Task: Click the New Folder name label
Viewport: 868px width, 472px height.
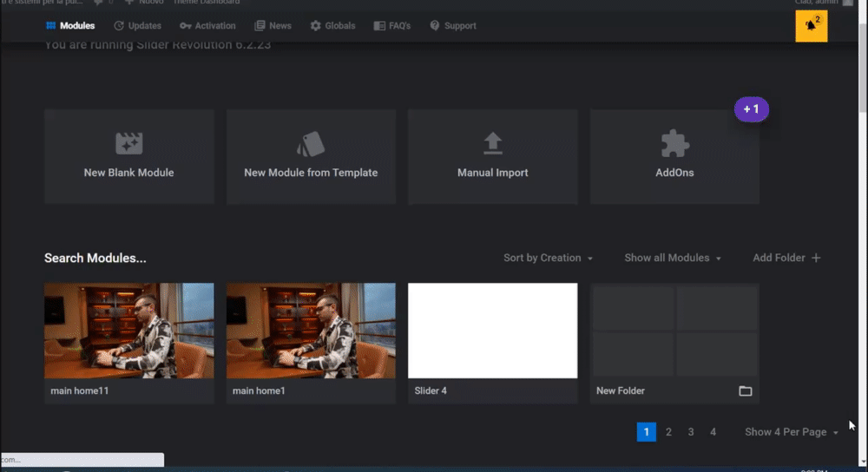Action: click(x=620, y=390)
